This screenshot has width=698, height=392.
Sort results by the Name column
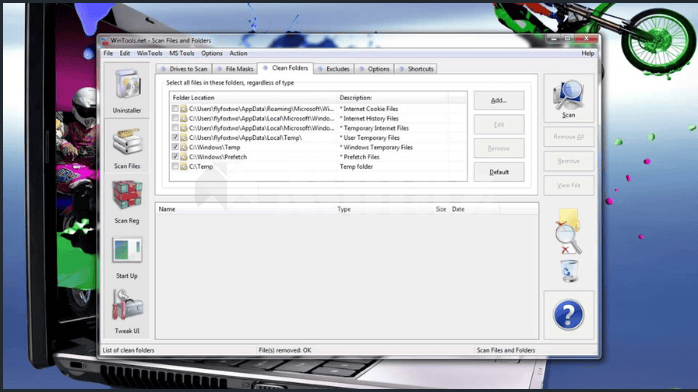[245, 209]
